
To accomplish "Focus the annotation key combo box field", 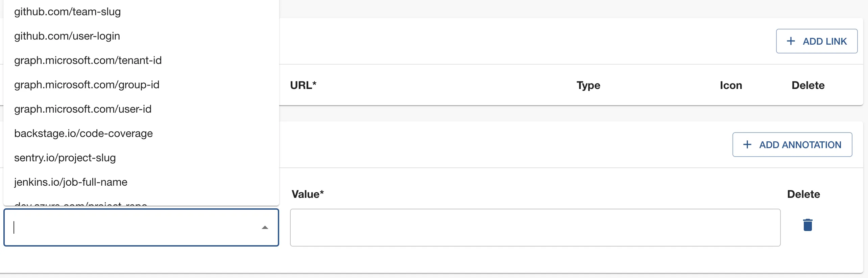I will coord(132,228).
